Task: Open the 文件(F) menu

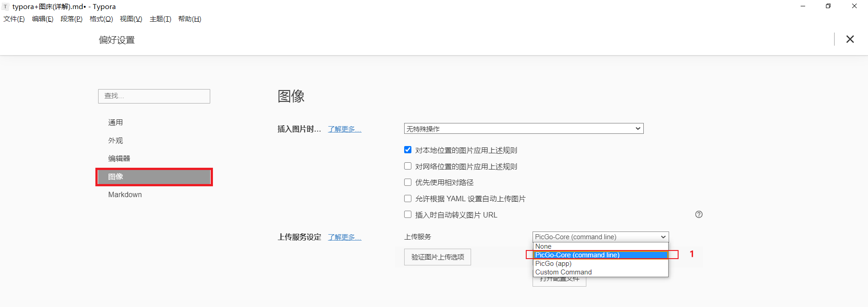Action: tap(14, 19)
